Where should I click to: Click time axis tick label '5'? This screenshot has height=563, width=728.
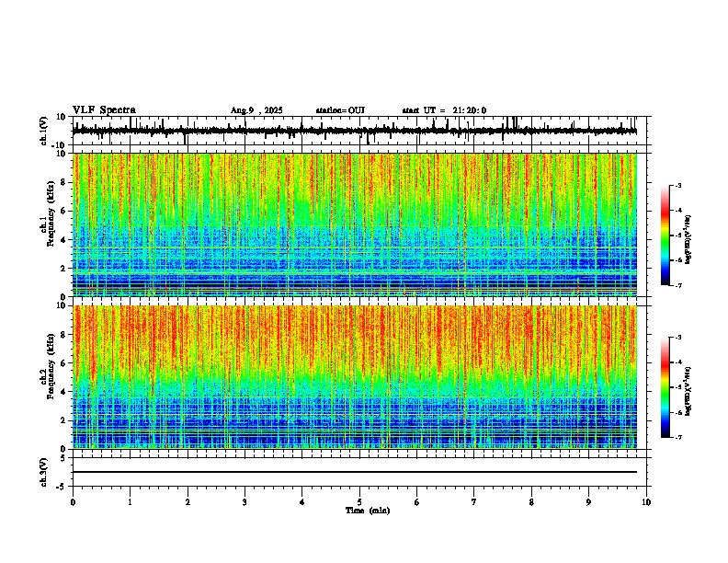tap(359, 502)
